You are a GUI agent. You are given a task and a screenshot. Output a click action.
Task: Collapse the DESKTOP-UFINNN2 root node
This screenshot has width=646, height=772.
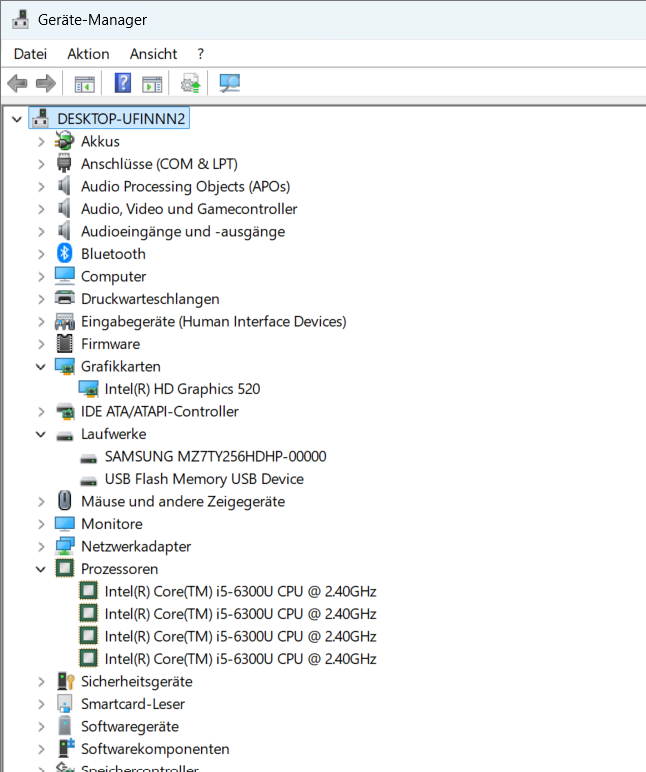(x=17, y=119)
